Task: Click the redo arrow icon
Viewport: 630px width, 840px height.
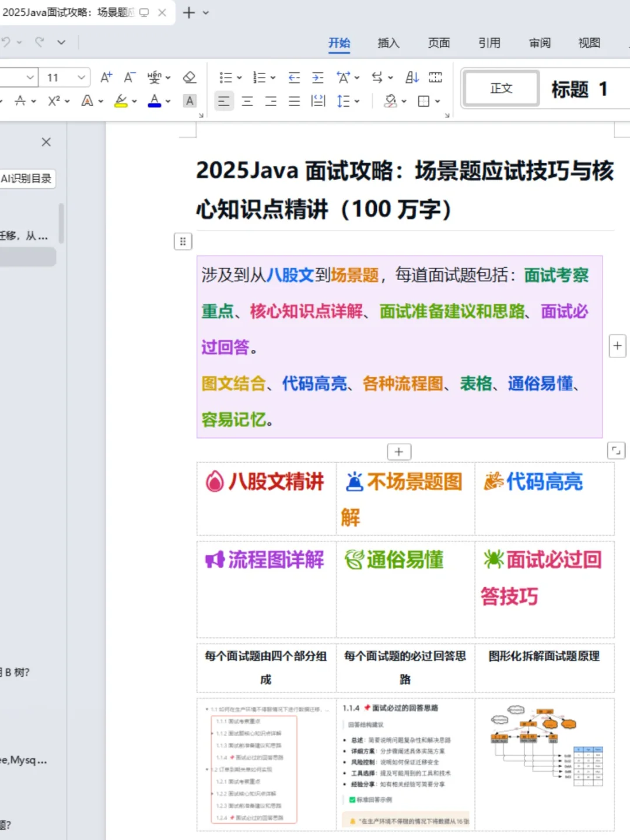Action: tap(40, 42)
